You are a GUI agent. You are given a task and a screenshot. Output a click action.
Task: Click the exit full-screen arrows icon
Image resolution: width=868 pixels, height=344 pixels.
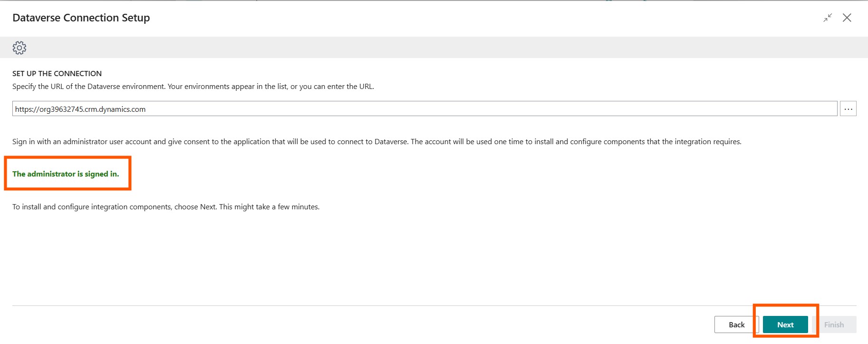[828, 18]
